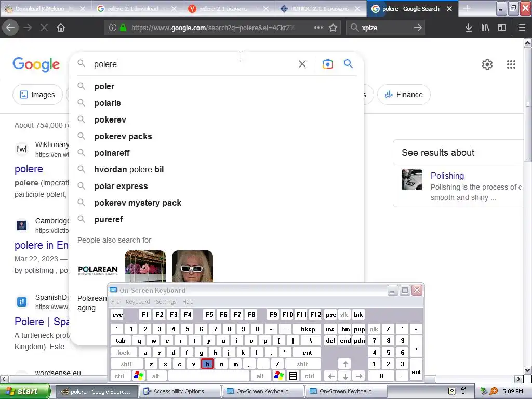Click the highlighted b key on keyboard

point(207,364)
